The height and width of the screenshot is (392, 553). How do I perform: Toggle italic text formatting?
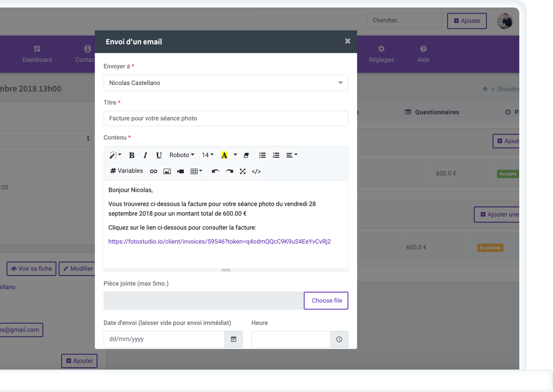coord(145,155)
